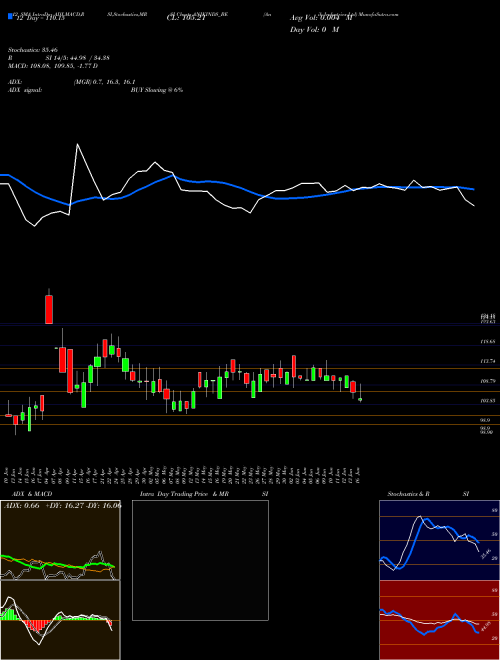Click the last small green candlestick on the chart
The width and height of the screenshot is (500, 660).
click(x=360, y=399)
